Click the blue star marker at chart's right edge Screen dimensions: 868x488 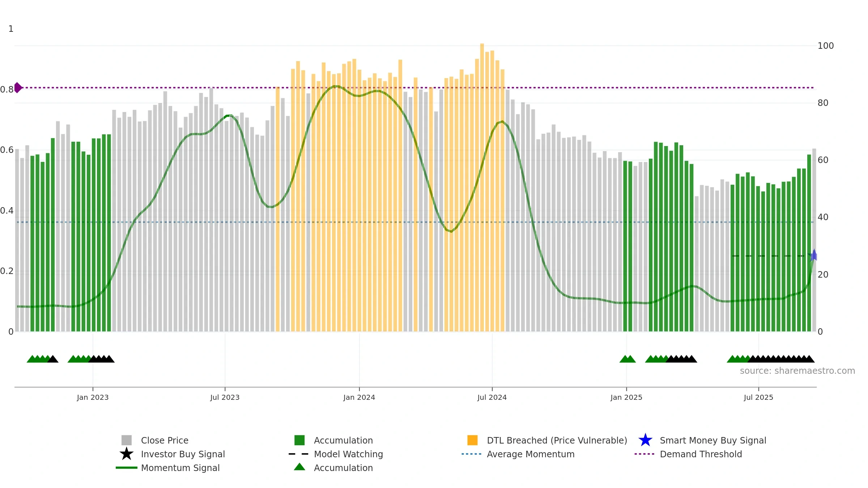[x=814, y=255]
